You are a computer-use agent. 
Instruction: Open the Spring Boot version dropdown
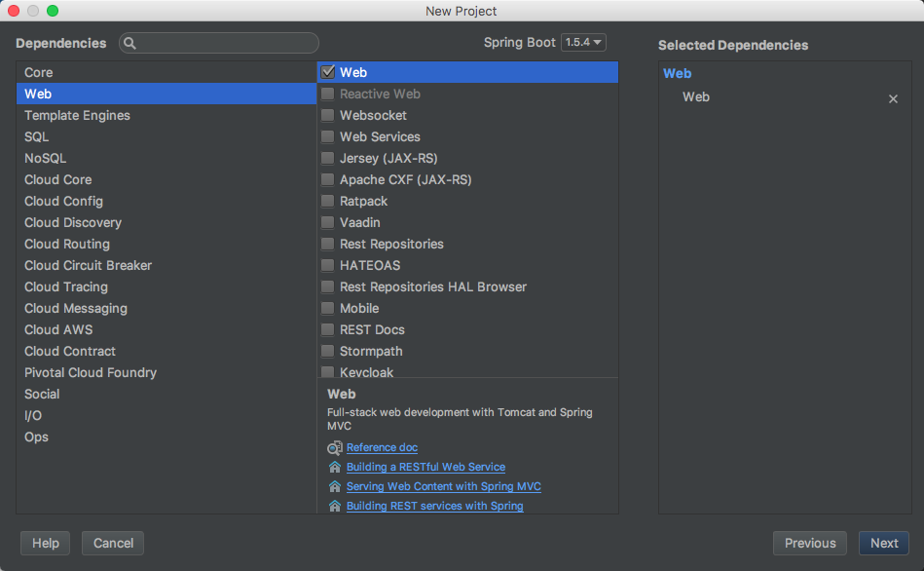(583, 43)
